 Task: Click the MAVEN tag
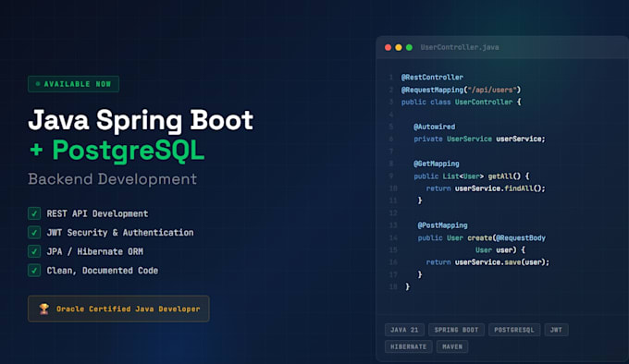point(452,346)
